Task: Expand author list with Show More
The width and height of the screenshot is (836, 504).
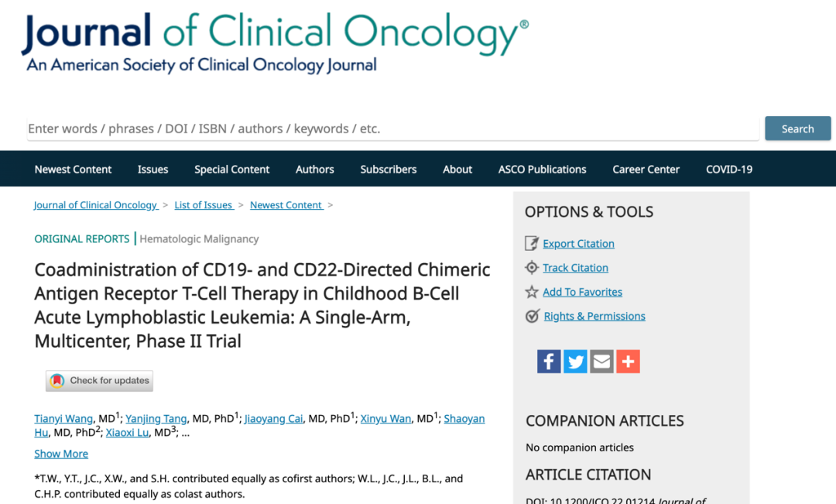Action: tap(61, 454)
